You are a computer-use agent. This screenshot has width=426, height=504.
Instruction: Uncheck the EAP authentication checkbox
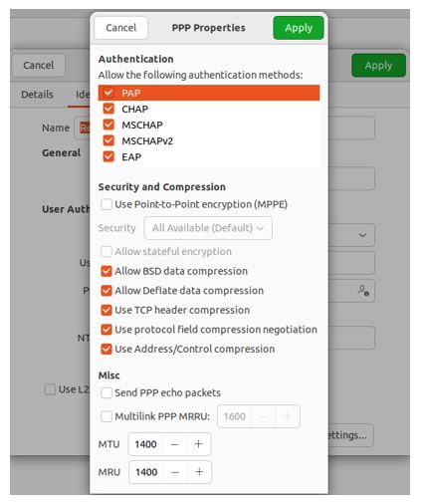pos(108,156)
